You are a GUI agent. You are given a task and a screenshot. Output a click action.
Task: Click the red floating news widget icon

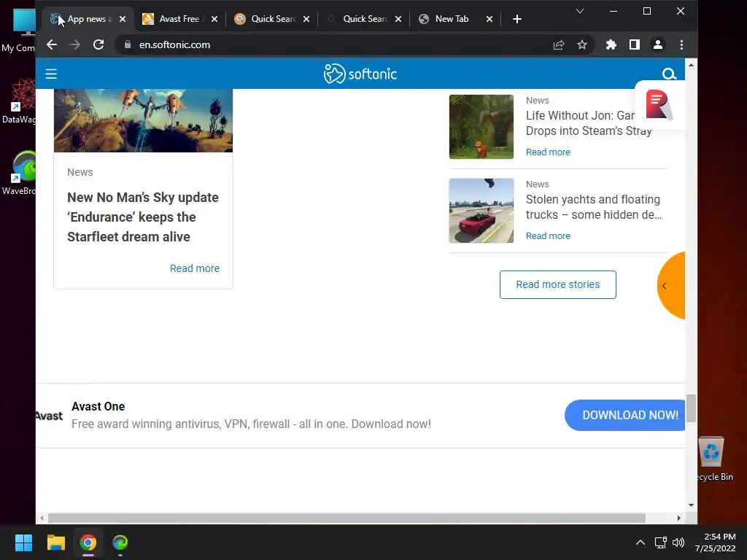tap(659, 105)
